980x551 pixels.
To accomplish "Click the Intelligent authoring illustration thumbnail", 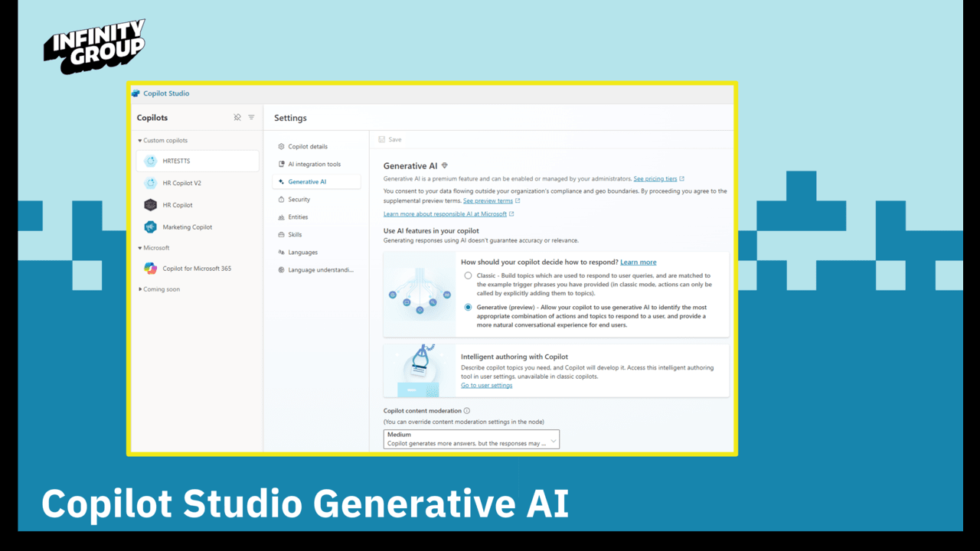I will click(x=419, y=371).
